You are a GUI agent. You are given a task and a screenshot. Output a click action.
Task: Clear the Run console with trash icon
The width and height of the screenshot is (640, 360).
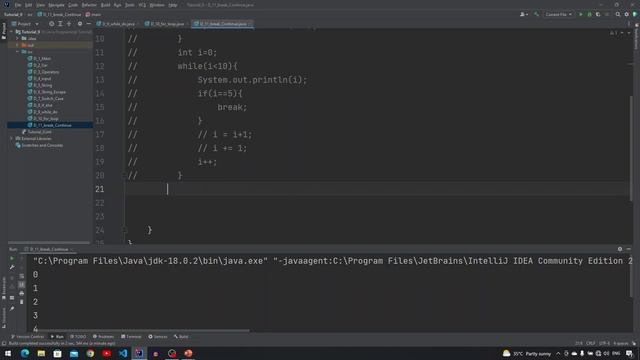coord(22,302)
